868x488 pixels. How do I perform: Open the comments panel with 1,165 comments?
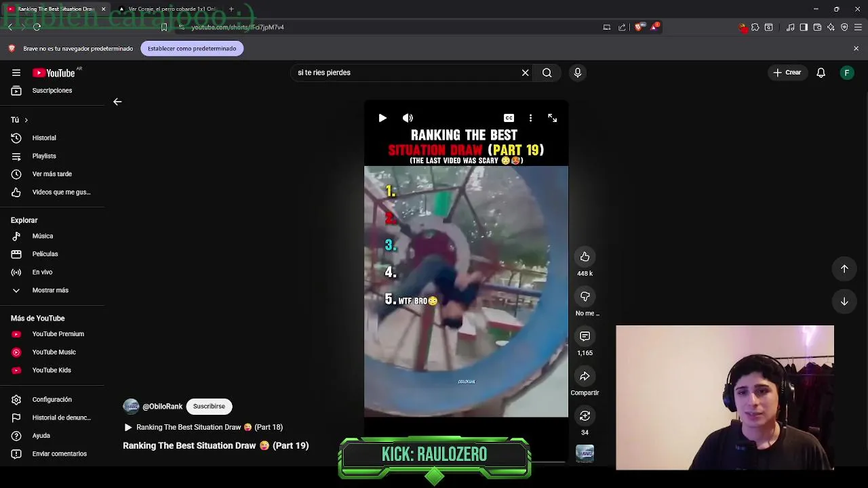click(585, 336)
